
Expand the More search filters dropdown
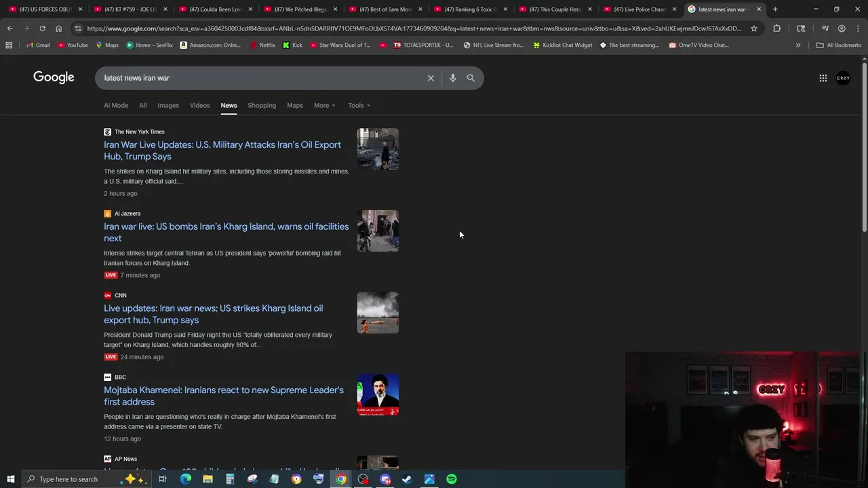point(324,105)
